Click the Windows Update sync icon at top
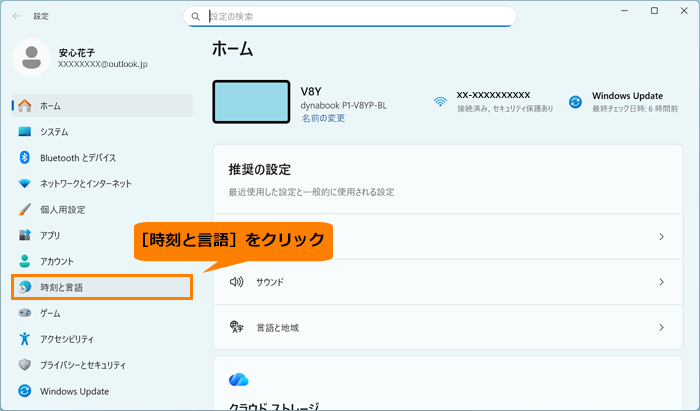 (x=575, y=102)
